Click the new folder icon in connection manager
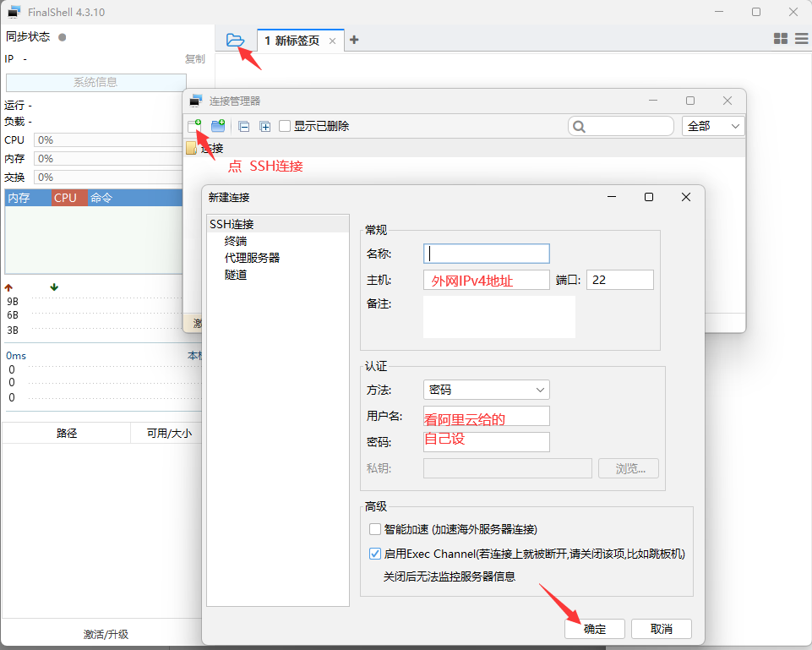The height and width of the screenshot is (650, 812). tap(218, 126)
